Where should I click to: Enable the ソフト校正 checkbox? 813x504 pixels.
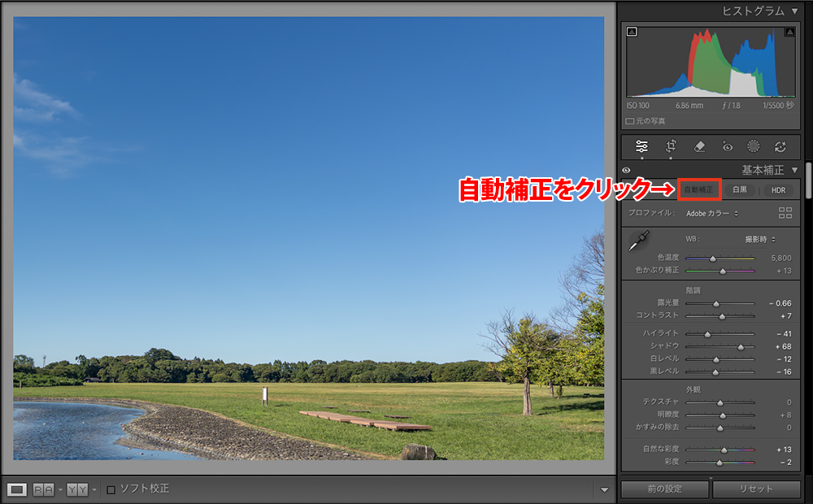click(x=111, y=489)
